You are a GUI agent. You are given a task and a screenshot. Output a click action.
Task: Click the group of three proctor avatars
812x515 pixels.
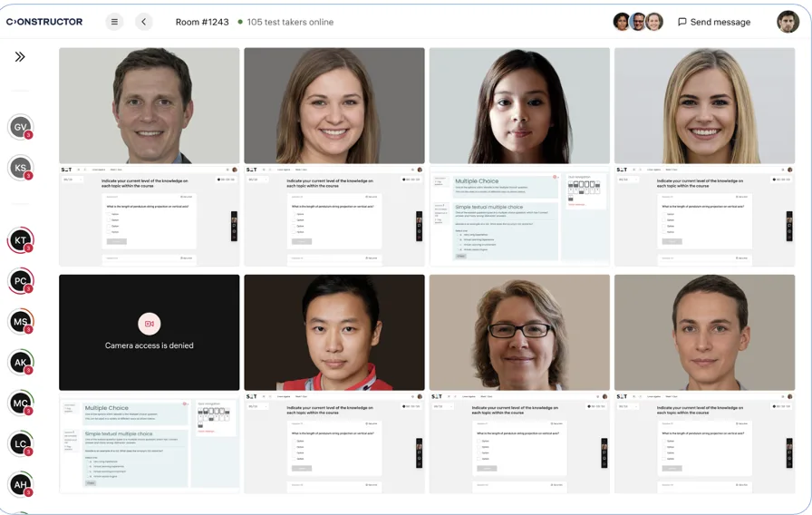[x=638, y=22]
